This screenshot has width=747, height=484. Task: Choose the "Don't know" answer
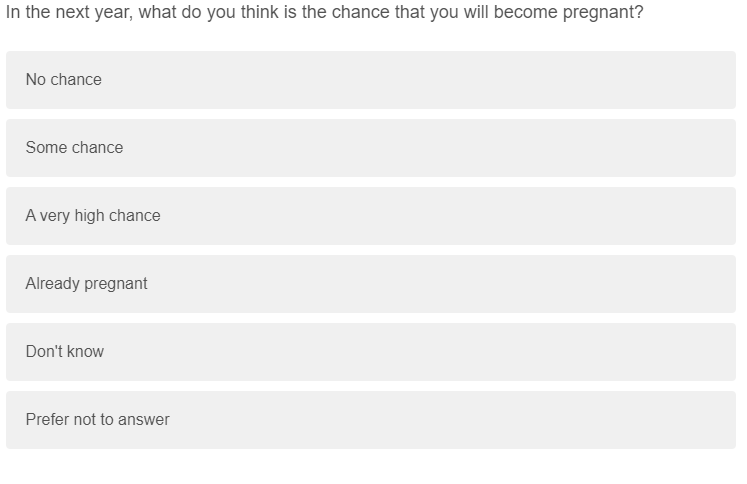tap(370, 352)
